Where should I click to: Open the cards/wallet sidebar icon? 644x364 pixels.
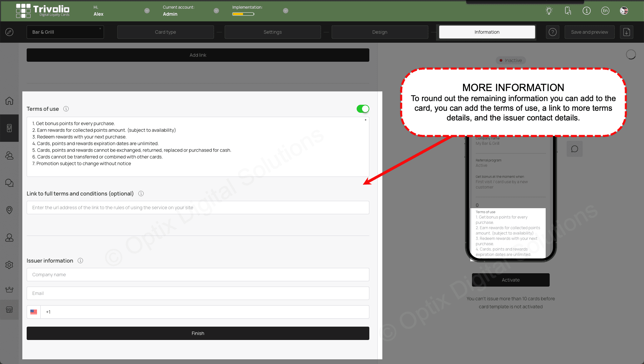click(9, 128)
